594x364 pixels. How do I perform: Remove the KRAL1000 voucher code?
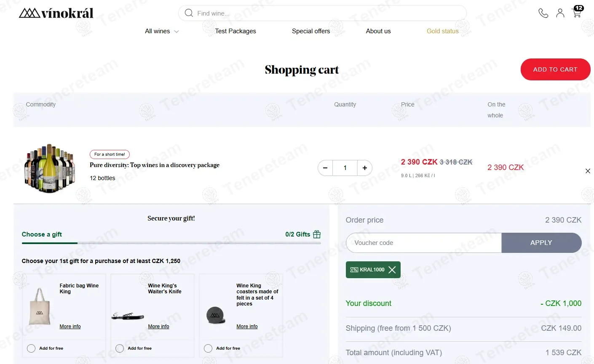392,270
